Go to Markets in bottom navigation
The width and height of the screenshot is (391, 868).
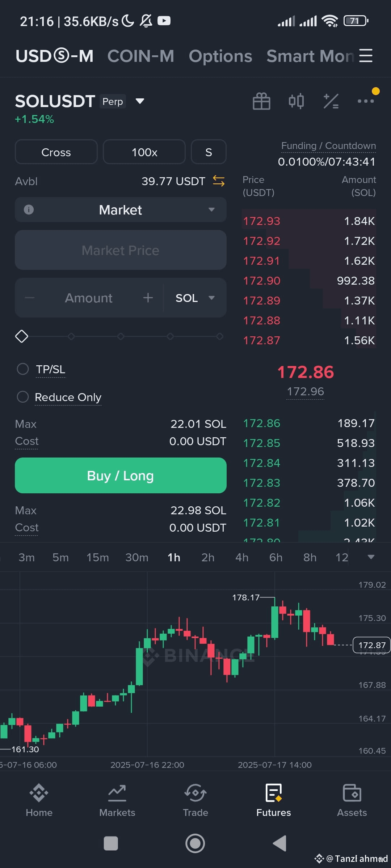117,800
